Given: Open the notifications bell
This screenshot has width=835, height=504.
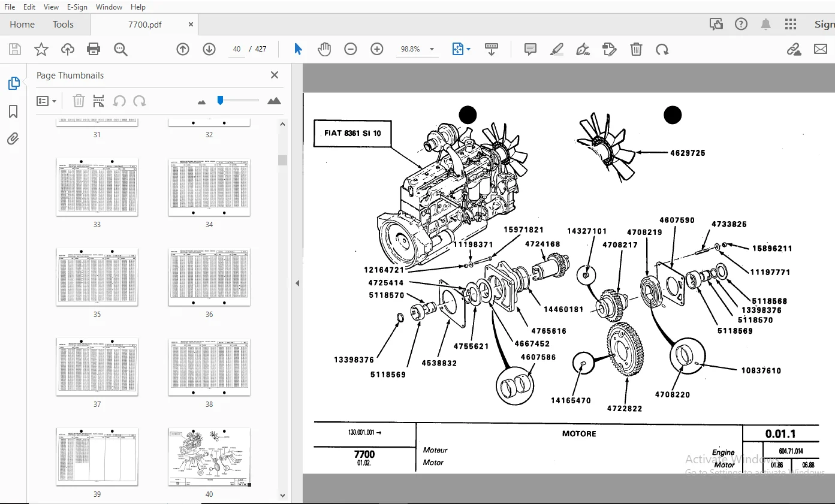Looking at the screenshot, I should (x=766, y=24).
